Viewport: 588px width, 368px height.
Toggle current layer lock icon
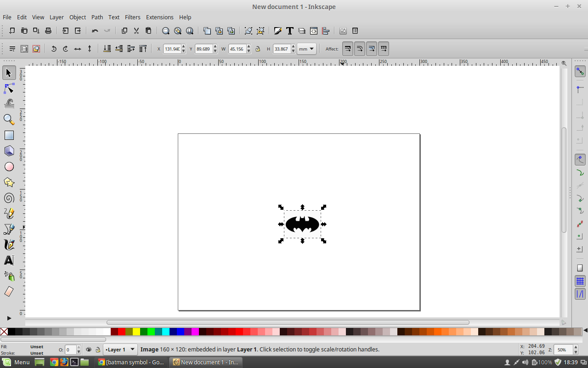(98, 350)
